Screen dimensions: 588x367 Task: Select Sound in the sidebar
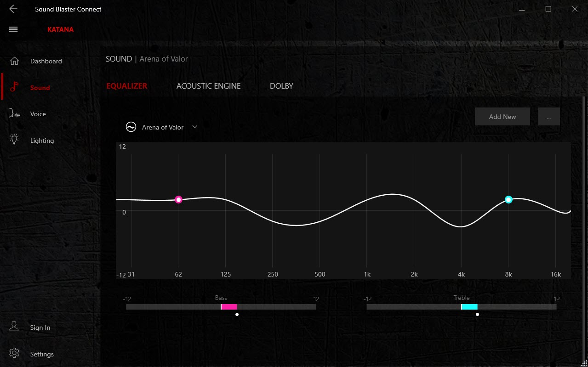(40, 88)
